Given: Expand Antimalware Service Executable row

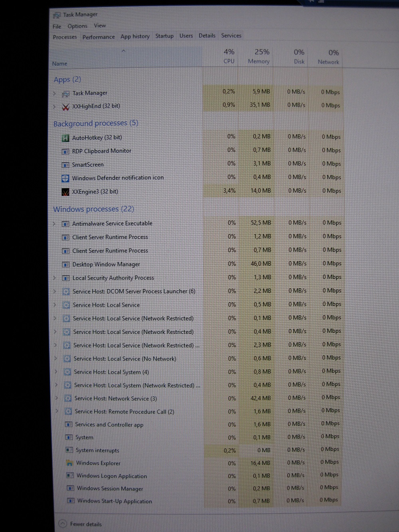Looking at the screenshot, I should (54, 224).
